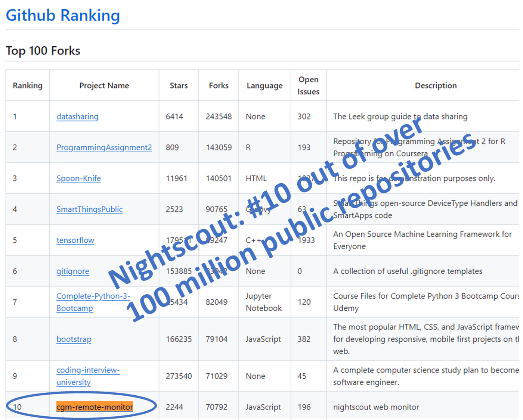Click the highlighted cgm-remote-monitor link

pos(95,407)
